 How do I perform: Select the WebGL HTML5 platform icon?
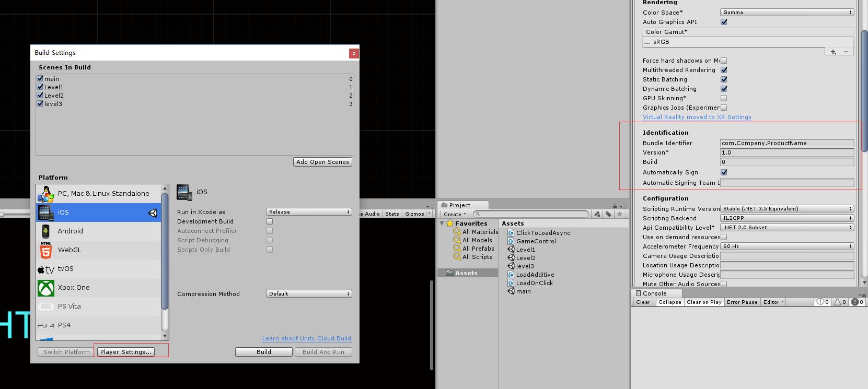point(46,250)
